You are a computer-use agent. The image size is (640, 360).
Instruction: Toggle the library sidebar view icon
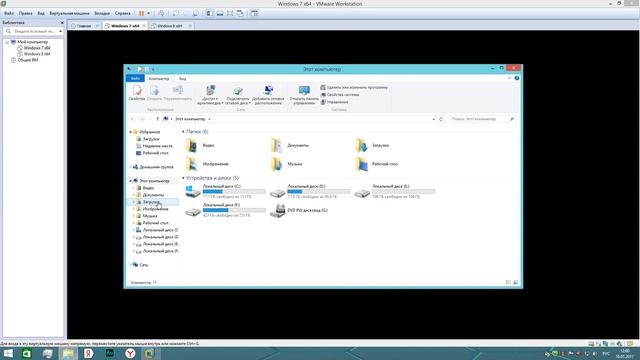(x=209, y=13)
